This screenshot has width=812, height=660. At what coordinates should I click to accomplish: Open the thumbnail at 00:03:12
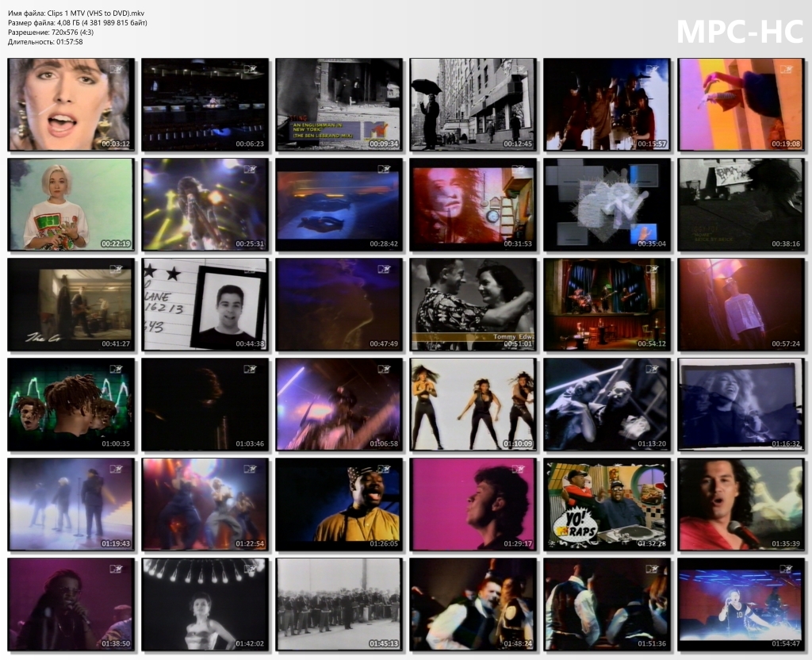71,105
